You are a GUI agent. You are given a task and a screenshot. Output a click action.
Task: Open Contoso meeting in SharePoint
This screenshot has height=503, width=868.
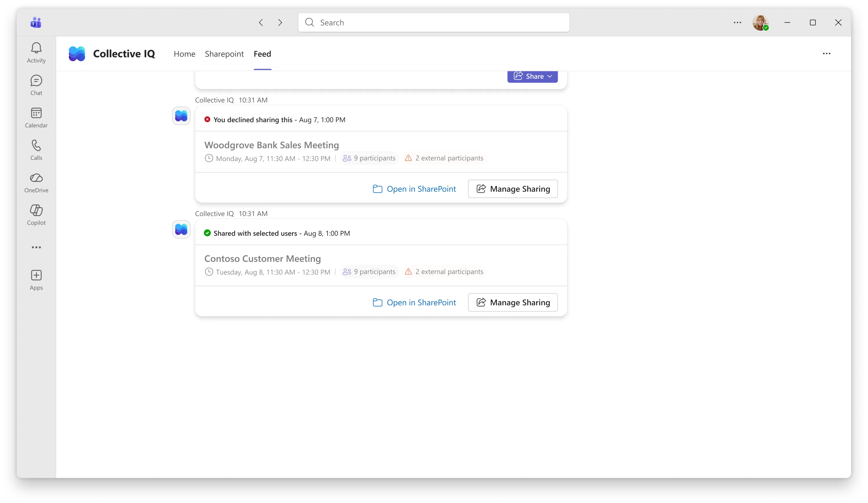click(414, 302)
